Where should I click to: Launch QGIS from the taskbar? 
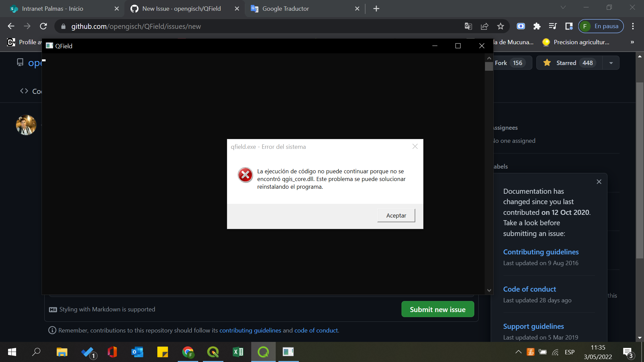213,352
